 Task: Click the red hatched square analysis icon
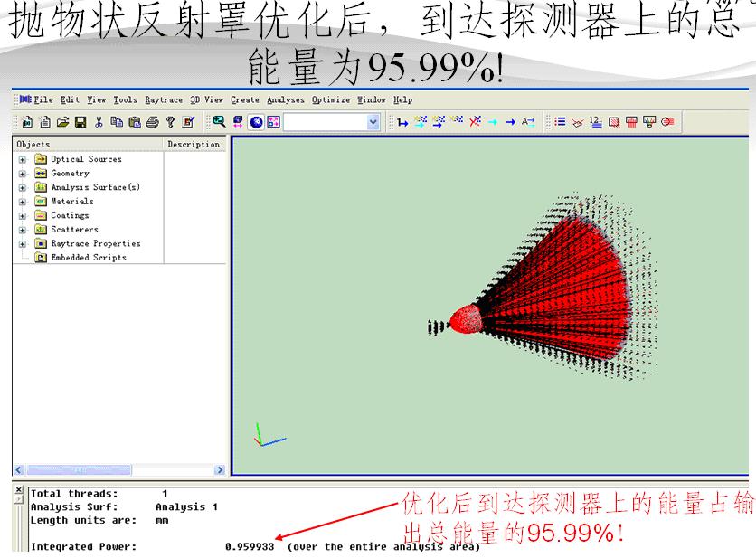pyautogui.click(x=614, y=122)
